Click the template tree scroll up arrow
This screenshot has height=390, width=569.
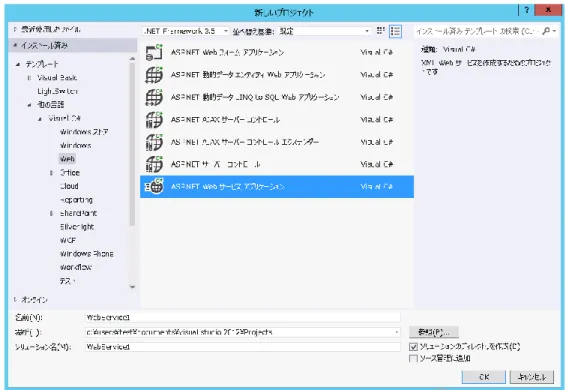132,59
